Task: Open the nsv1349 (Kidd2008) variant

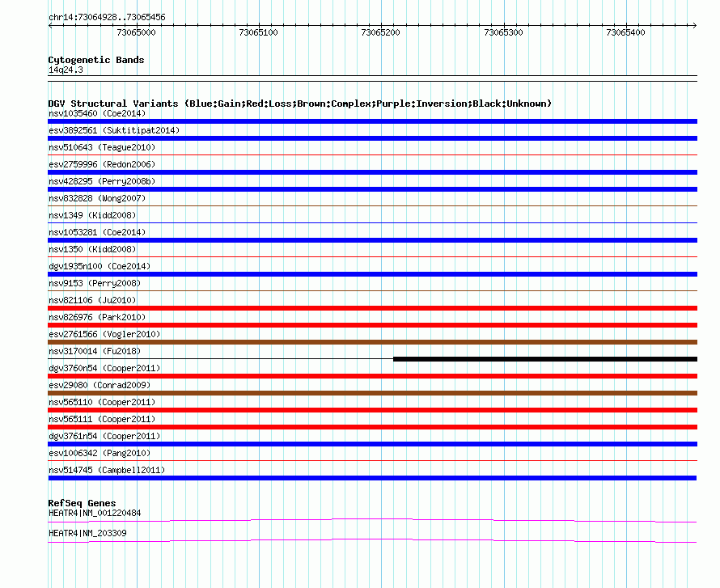Action: point(92,215)
